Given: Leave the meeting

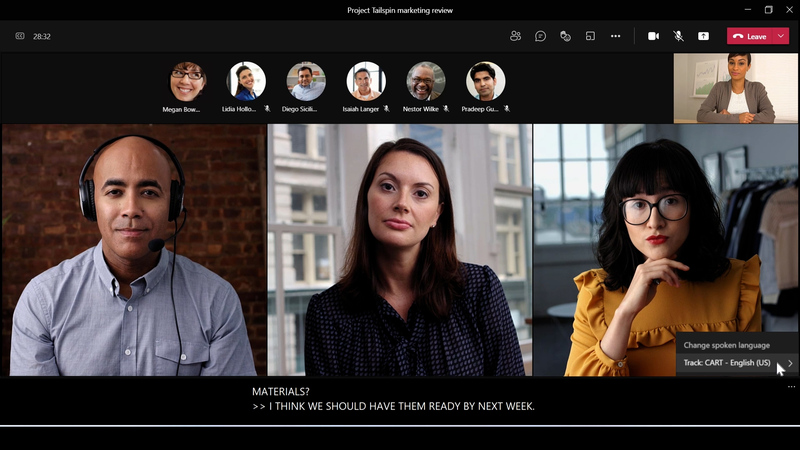Looking at the screenshot, I should 750,36.
